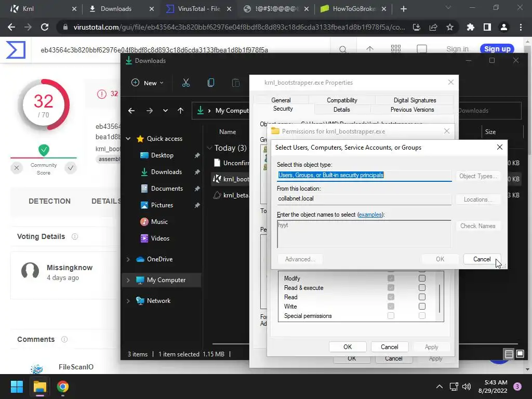The height and width of the screenshot is (399, 532).
Task: Open Chrome three-dot menu
Action: 521,27
